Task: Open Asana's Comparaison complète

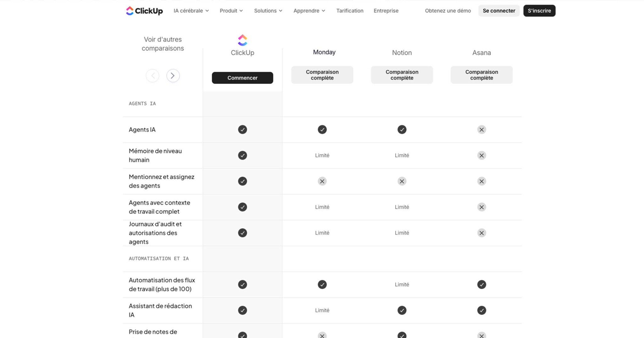Action: pyautogui.click(x=481, y=75)
